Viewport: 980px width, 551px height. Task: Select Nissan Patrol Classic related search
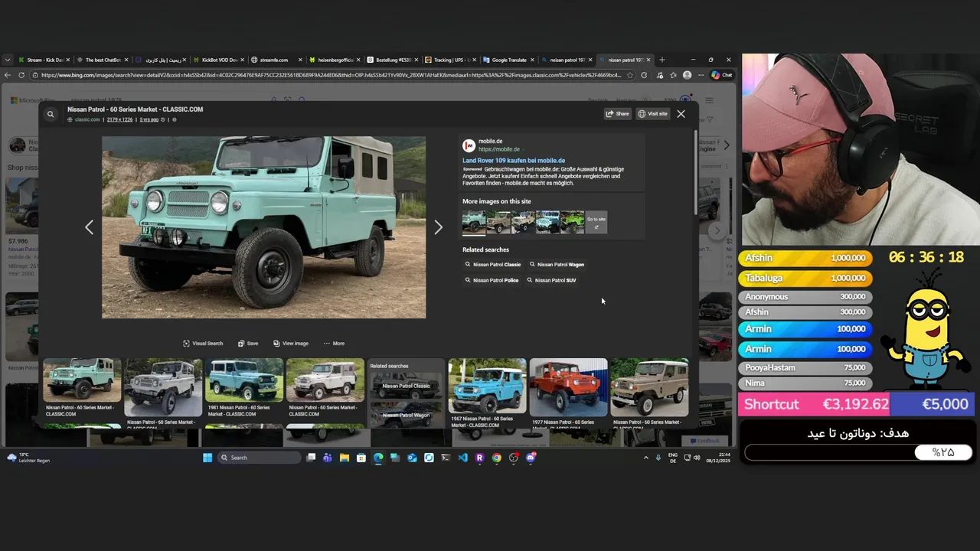coord(493,265)
